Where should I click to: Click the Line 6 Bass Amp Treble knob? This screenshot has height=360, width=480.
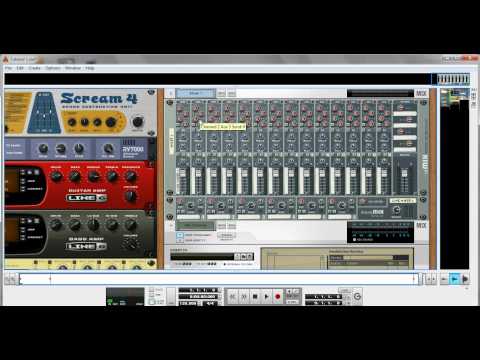point(131,225)
